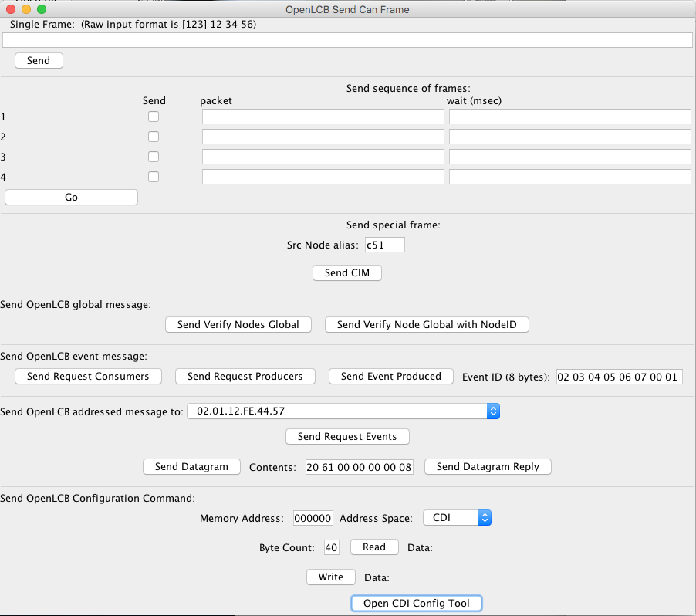Click Send Verify Nodes Global
Image resolution: width=696 pixels, height=616 pixels.
238,324
